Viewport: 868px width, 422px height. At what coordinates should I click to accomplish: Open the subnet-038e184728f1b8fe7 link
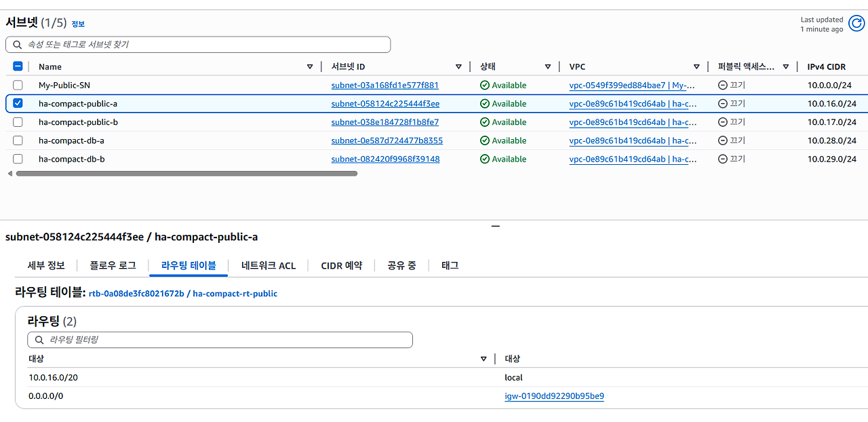coord(385,121)
